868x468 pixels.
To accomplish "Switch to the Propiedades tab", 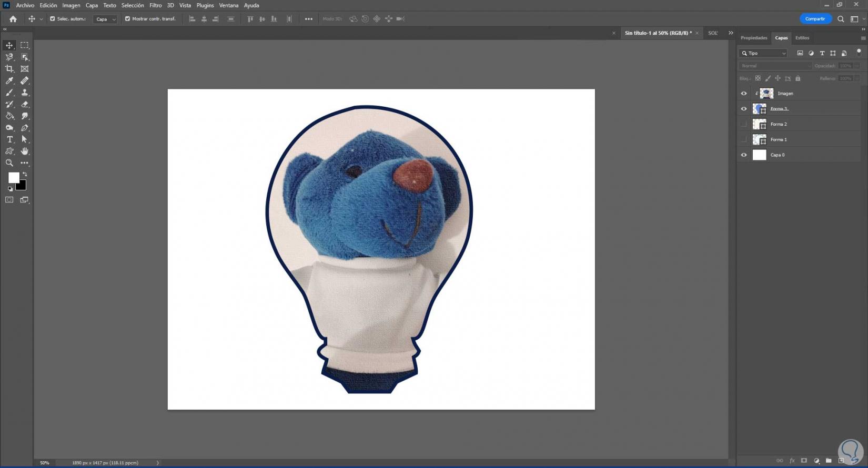I will pos(754,38).
